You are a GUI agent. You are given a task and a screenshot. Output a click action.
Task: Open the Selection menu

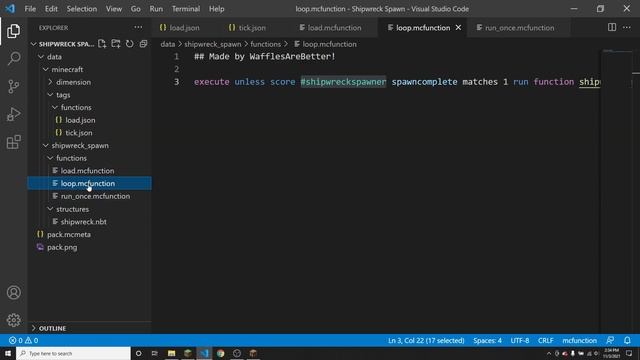coord(82,9)
